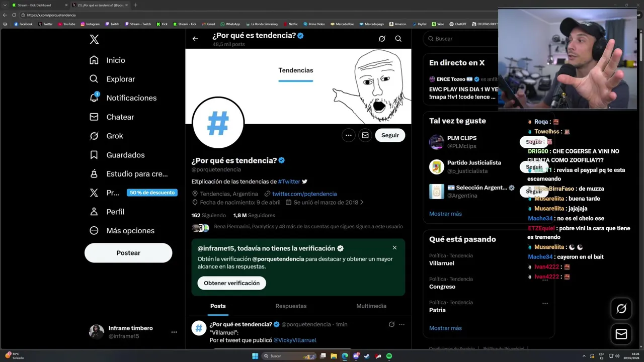Open Guardados bookmark icon
This screenshot has height=362, width=644.
tap(94, 155)
